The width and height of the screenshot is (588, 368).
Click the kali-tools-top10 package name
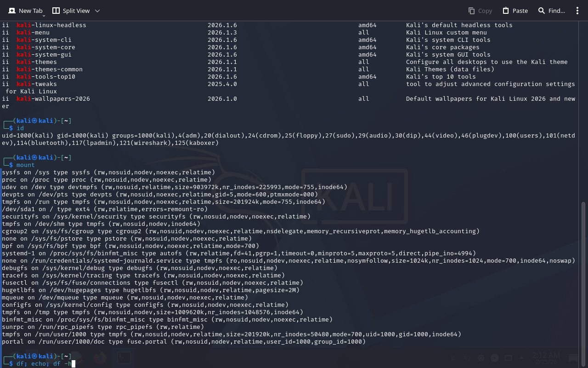[x=46, y=77]
